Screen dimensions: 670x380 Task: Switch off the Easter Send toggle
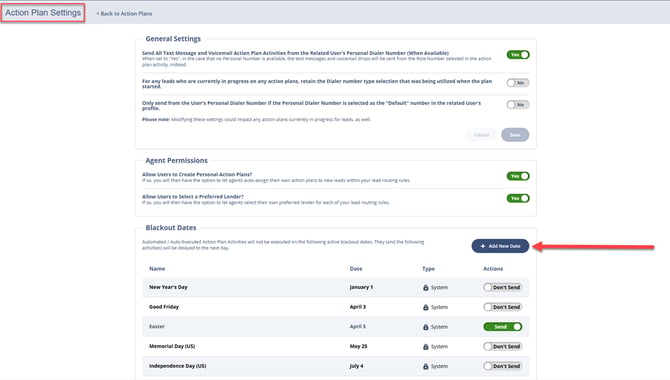point(502,327)
